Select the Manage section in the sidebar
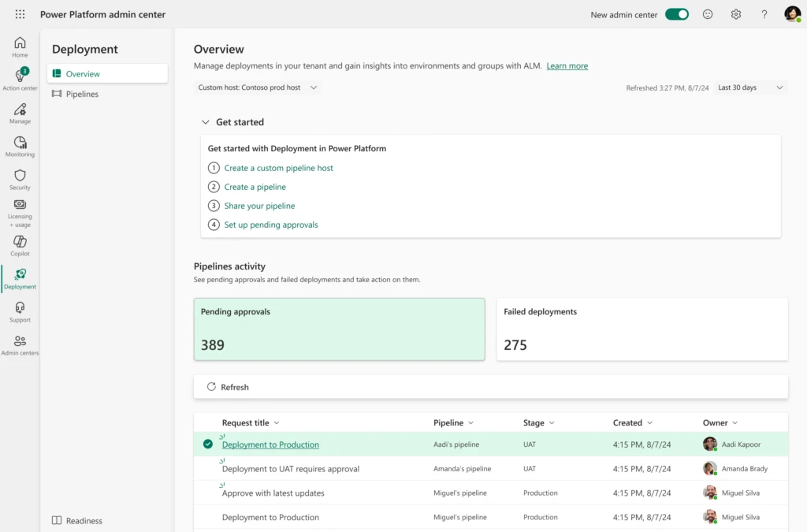807x532 pixels. click(x=20, y=115)
